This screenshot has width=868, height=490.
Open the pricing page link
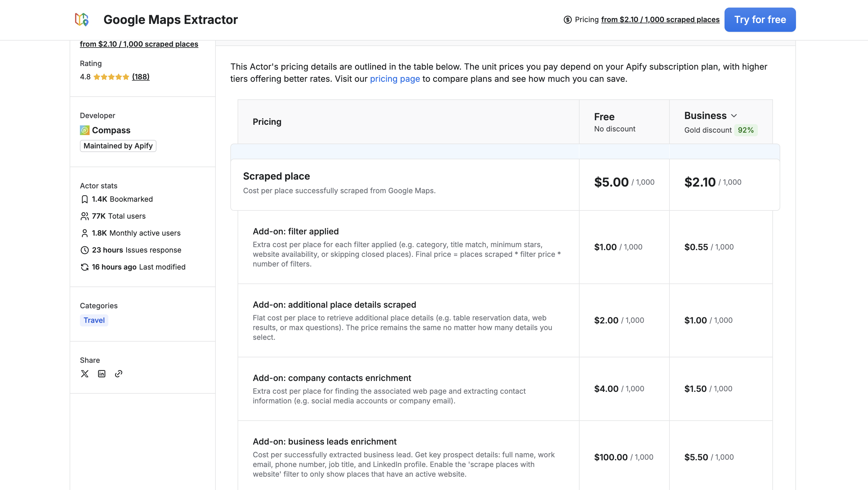[x=395, y=79]
